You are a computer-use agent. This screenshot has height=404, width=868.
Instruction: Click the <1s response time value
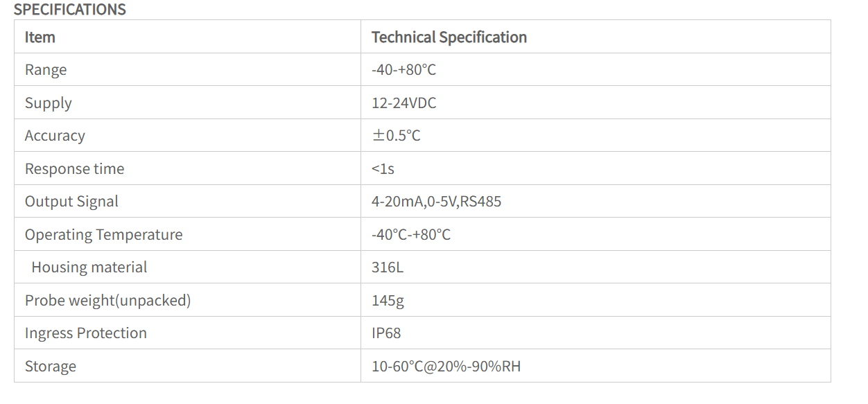click(x=383, y=169)
